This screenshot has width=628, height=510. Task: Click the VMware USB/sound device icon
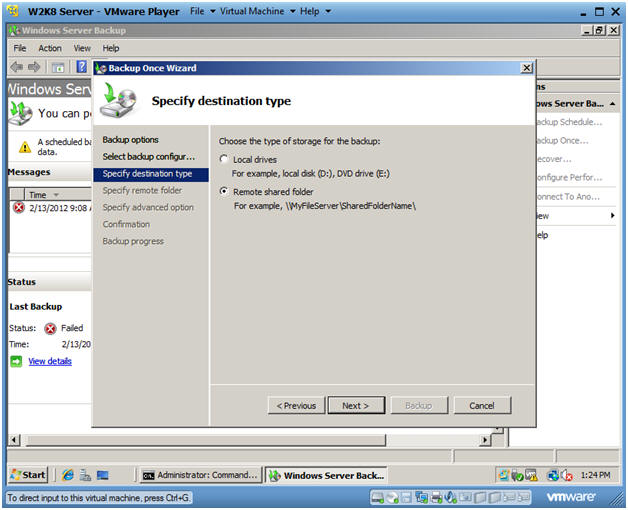pos(451,498)
